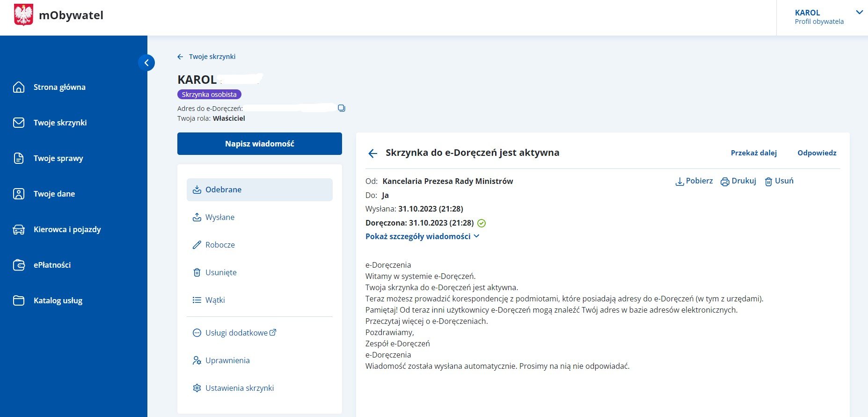The image size is (868, 417).
Task: Click message title Skrzynka do e-Doręczeń jest aktywna
Action: [473, 153]
